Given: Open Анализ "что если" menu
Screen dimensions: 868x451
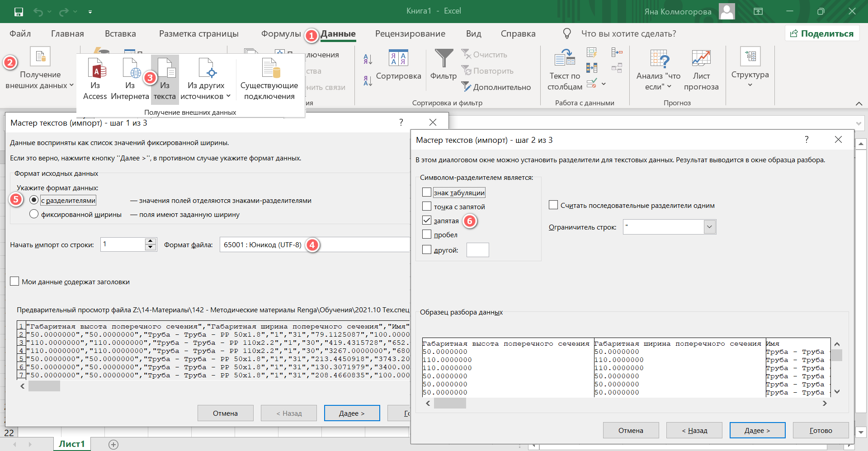Looking at the screenshot, I should point(658,70).
